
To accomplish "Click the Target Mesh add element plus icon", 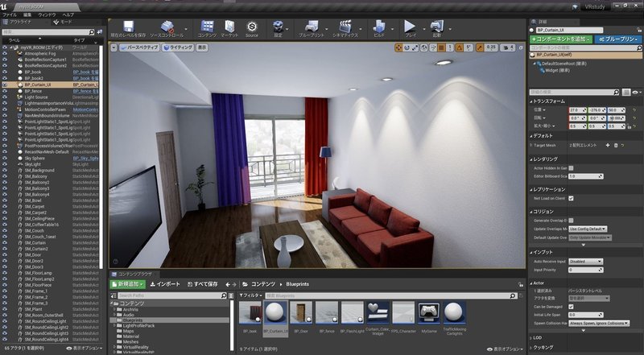I will [x=608, y=146].
